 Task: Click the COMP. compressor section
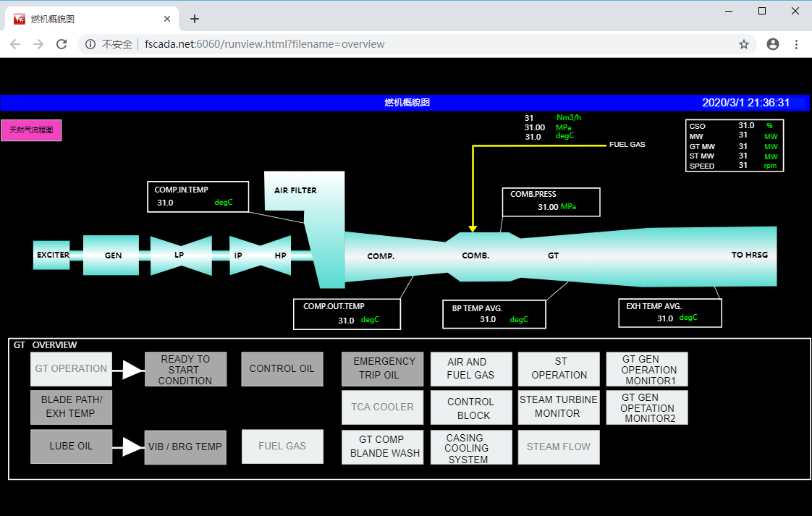(x=381, y=256)
